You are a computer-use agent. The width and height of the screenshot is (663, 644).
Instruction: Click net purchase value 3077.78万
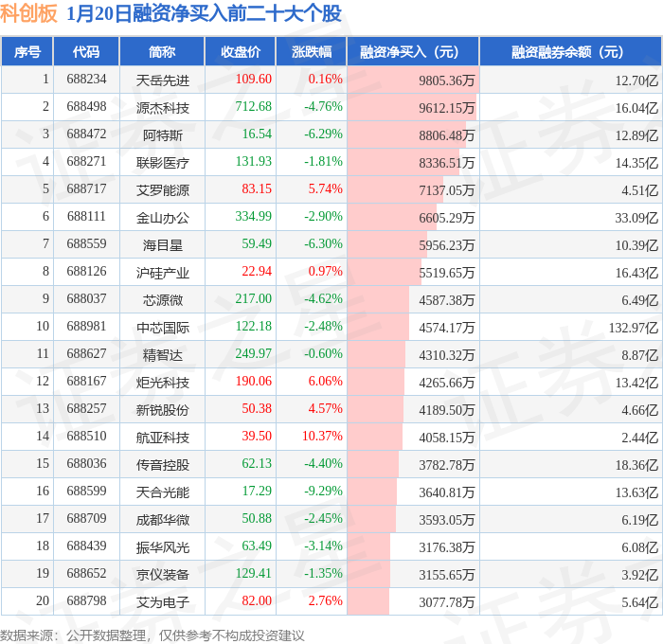446,602
